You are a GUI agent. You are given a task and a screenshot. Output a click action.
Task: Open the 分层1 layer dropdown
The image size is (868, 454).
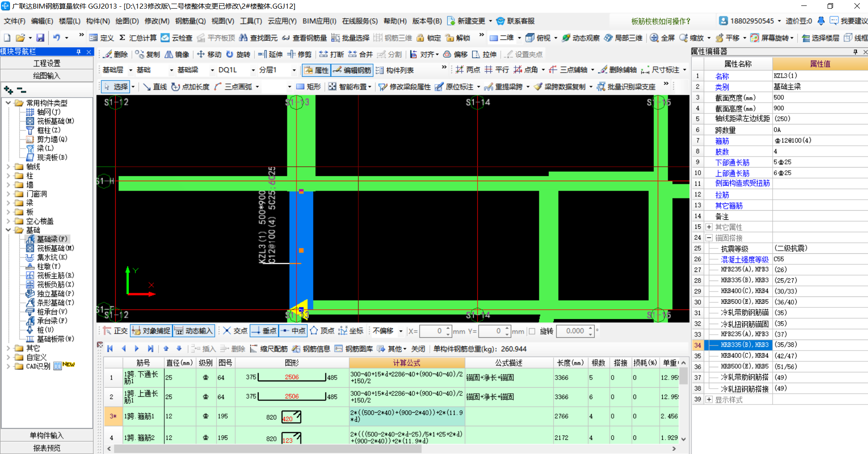pyautogui.click(x=294, y=70)
